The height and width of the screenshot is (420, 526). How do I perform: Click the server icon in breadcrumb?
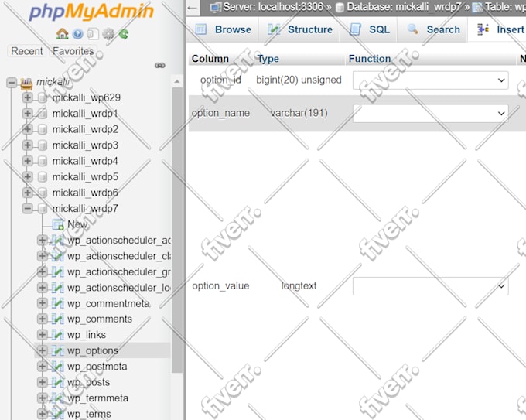click(x=216, y=7)
